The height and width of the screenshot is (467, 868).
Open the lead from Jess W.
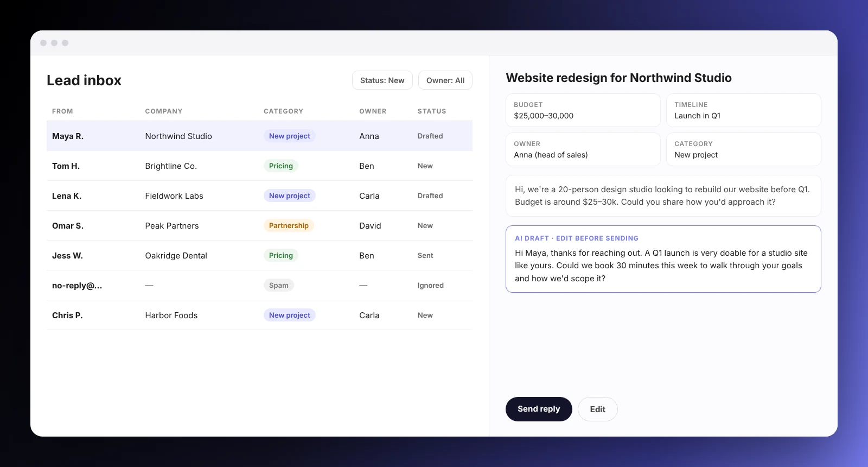tap(259, 255)
